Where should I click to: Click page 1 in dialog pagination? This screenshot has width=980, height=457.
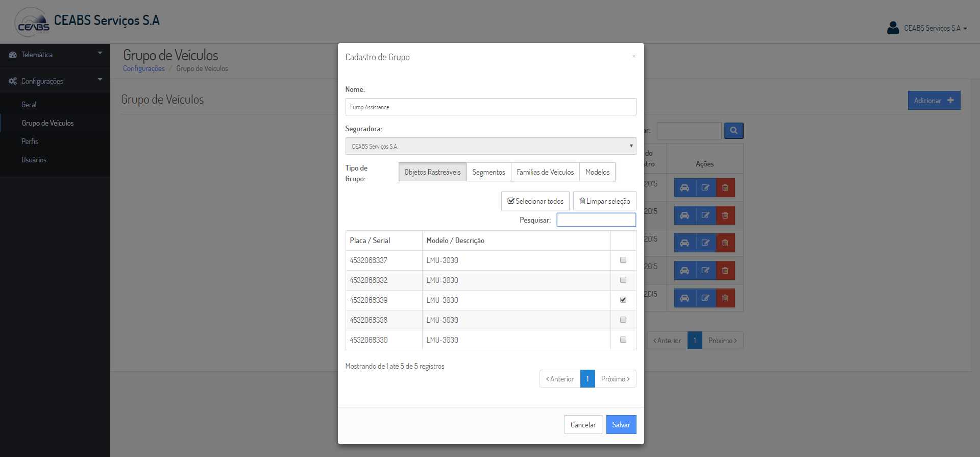coord(587,379)
